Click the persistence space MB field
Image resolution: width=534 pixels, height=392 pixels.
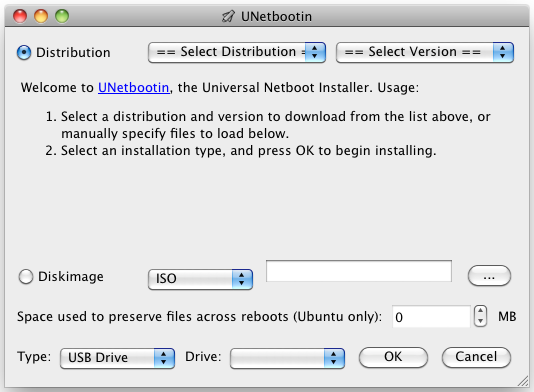click(431, 317)
